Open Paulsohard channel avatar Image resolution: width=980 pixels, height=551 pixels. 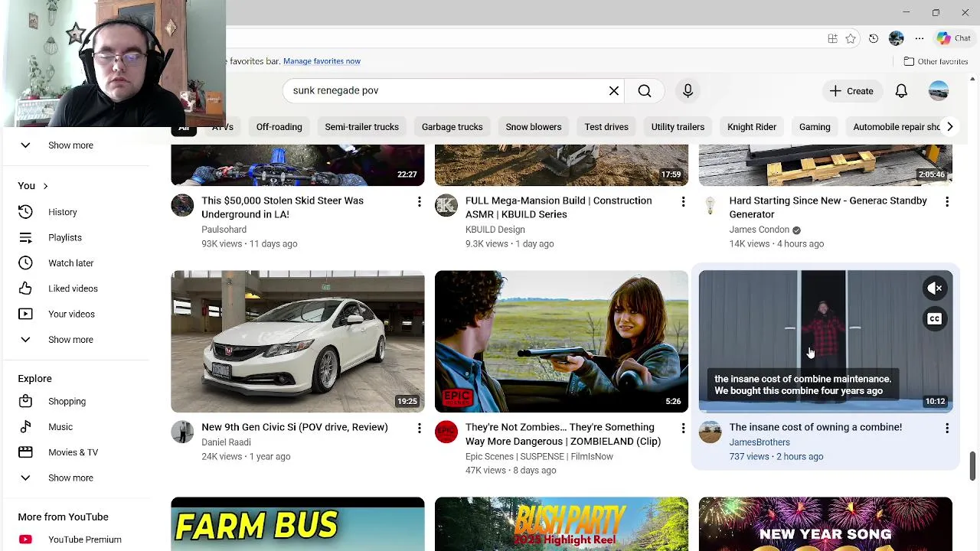coord(182,205)
